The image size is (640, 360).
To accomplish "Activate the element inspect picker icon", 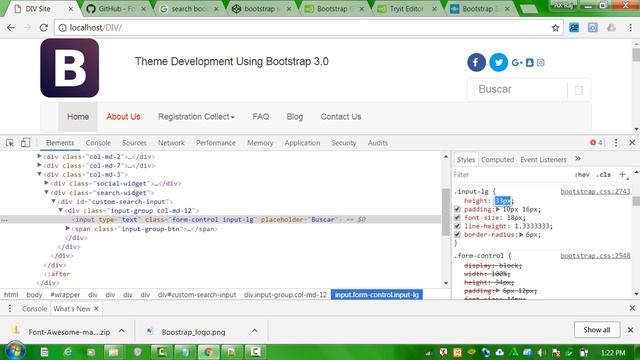I will 10,143.
